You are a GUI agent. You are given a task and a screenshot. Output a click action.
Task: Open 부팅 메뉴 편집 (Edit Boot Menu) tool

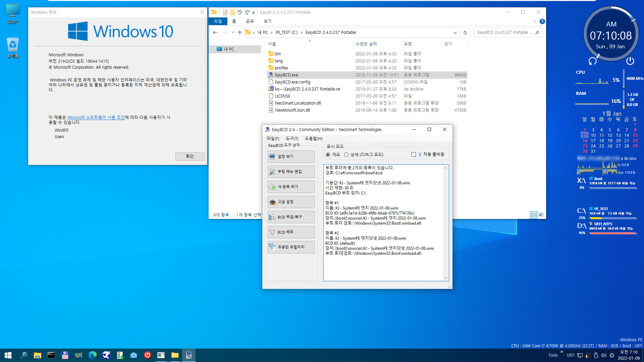(x=291, y=172)
